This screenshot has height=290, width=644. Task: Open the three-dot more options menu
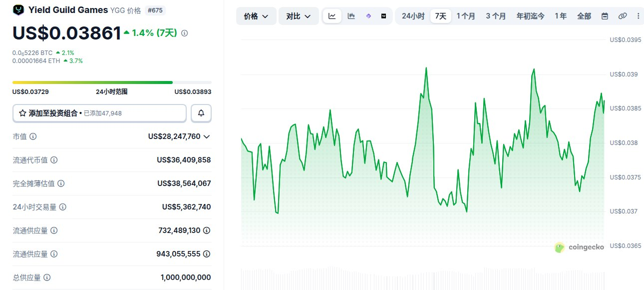pyautogui.click(x=638, y=16)
